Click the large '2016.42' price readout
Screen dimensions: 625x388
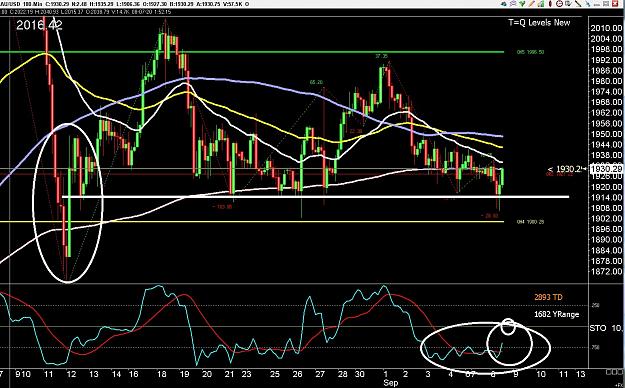pyautogui.click(x=39, y=26)
